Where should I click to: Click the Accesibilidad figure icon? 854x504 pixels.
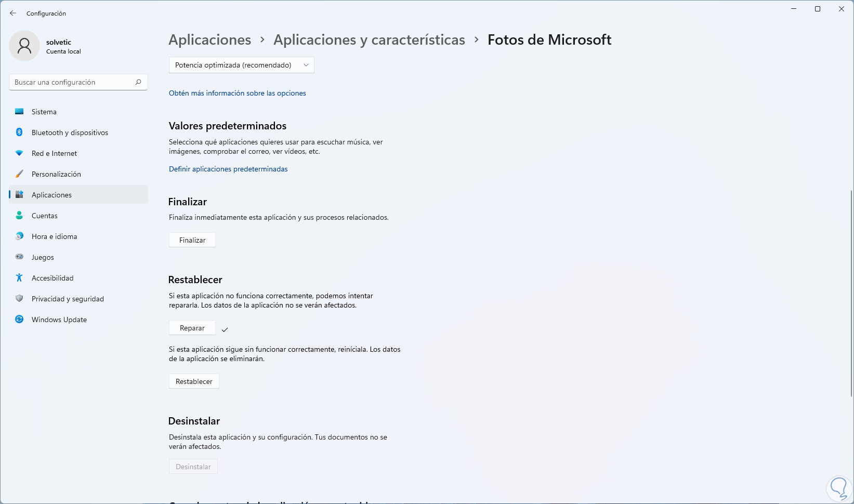(19, 278)
